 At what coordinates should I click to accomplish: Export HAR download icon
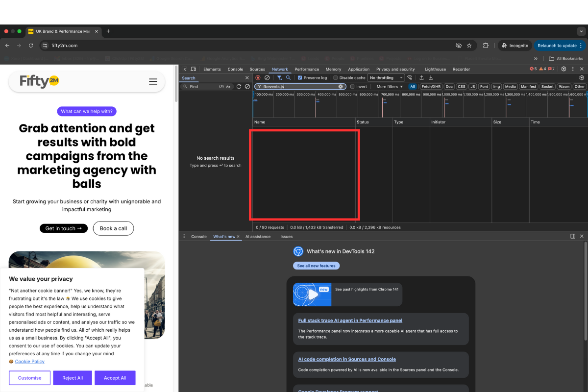tap(431, 77)
